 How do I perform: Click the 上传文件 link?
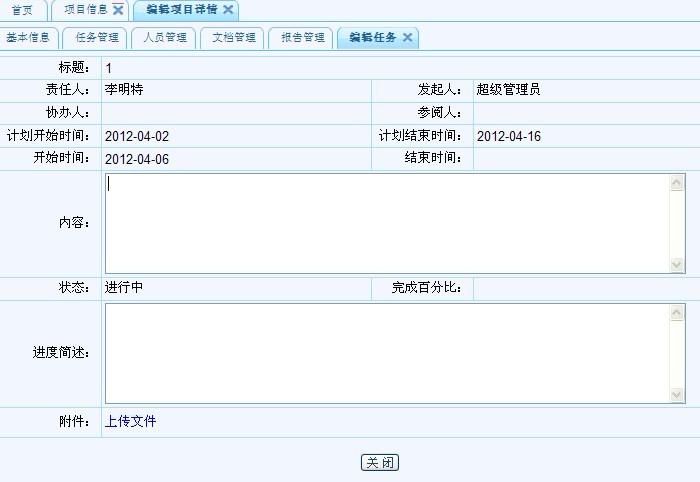click(x=131, y=422)
